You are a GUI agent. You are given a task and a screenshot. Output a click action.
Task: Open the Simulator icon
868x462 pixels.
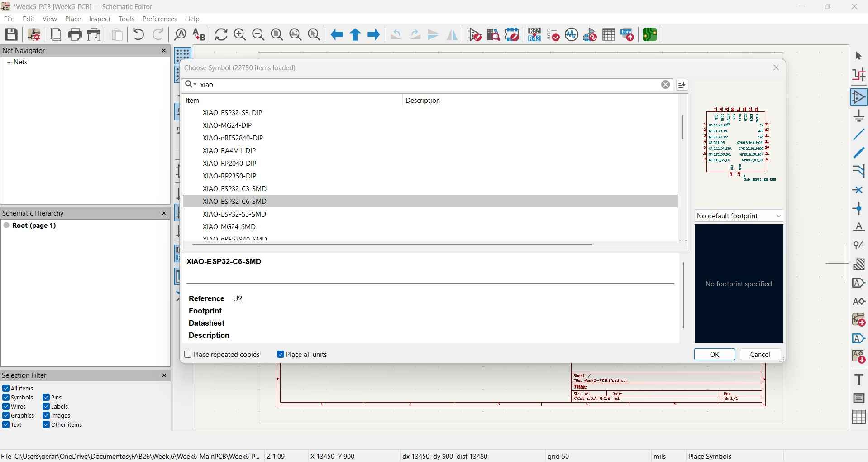click(572, 35)
